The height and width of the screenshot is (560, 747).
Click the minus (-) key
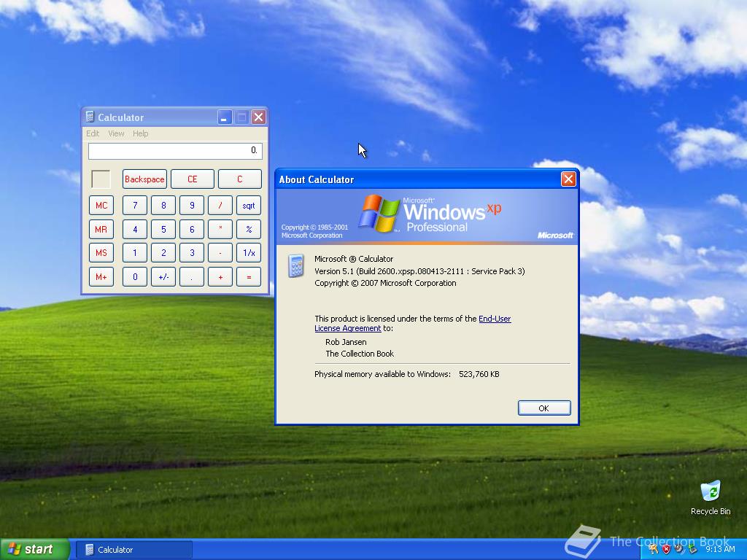pos(220,253)
